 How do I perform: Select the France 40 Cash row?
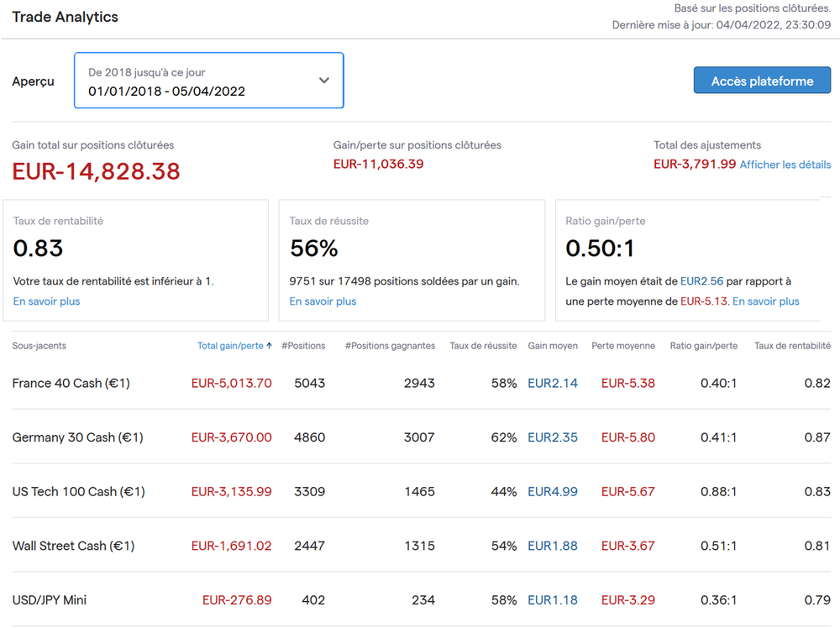tap(71, 383)
